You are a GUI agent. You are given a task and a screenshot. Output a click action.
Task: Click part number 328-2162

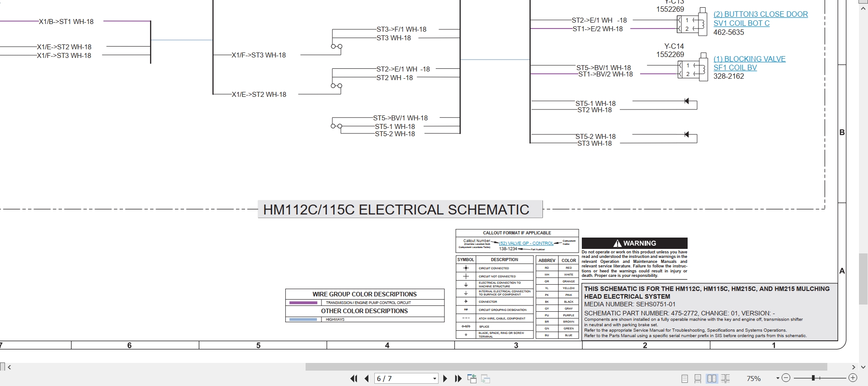tap(729, 76)
